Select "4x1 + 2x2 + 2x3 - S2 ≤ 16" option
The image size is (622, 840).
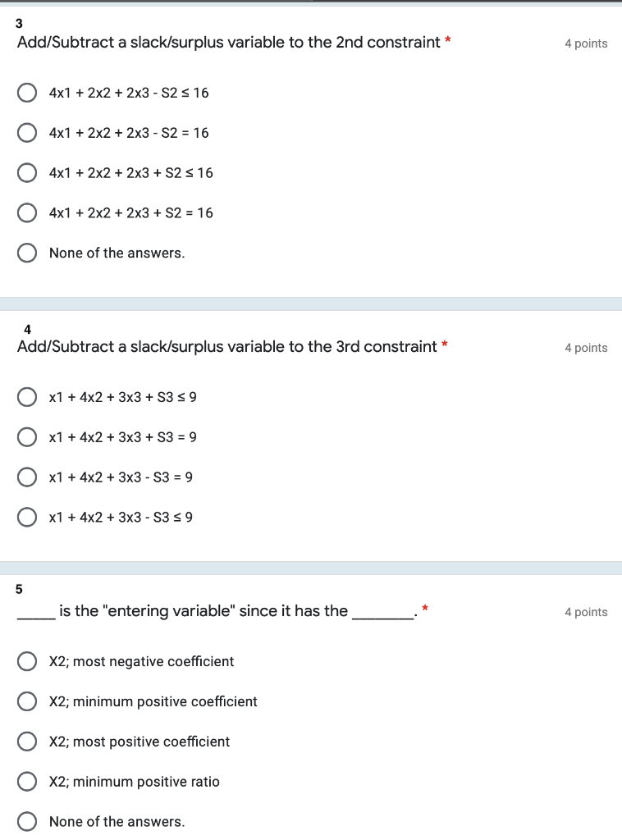27,93
